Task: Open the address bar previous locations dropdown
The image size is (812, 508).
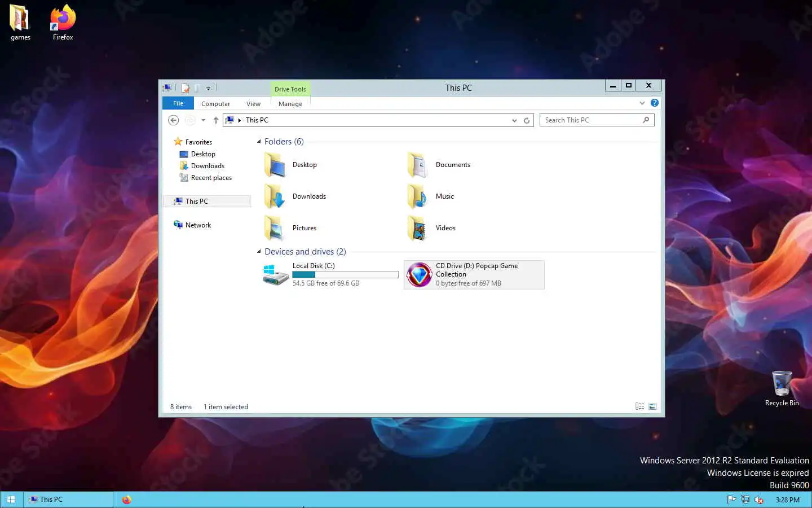Action: pyautogui.click(x=514, y=120)
